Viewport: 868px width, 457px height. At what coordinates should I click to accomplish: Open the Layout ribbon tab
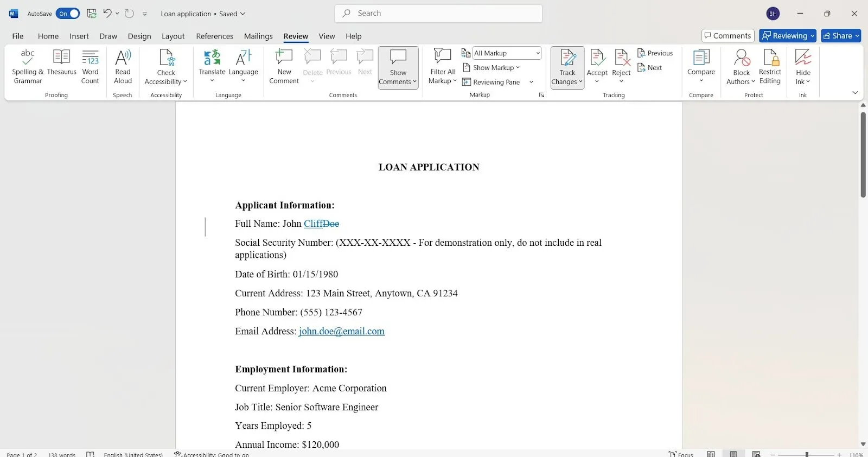point(173,36)
